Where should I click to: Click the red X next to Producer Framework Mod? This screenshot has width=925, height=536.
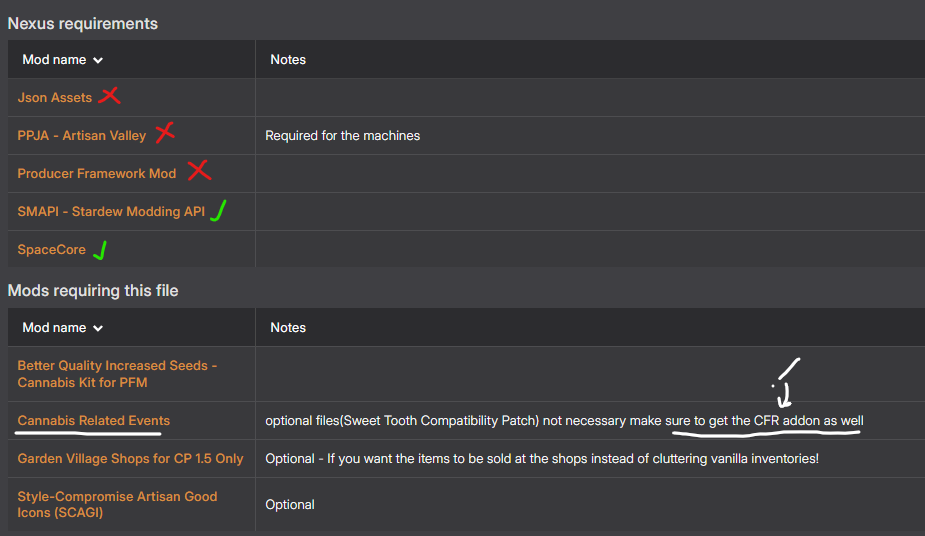(x=199, y=170)
